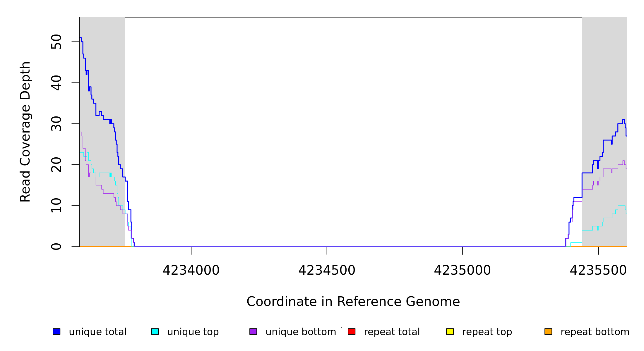Viewport: 644px width, 351px height.
Task: Click the y-axis tick label 30
Action: tap(56, 124)
